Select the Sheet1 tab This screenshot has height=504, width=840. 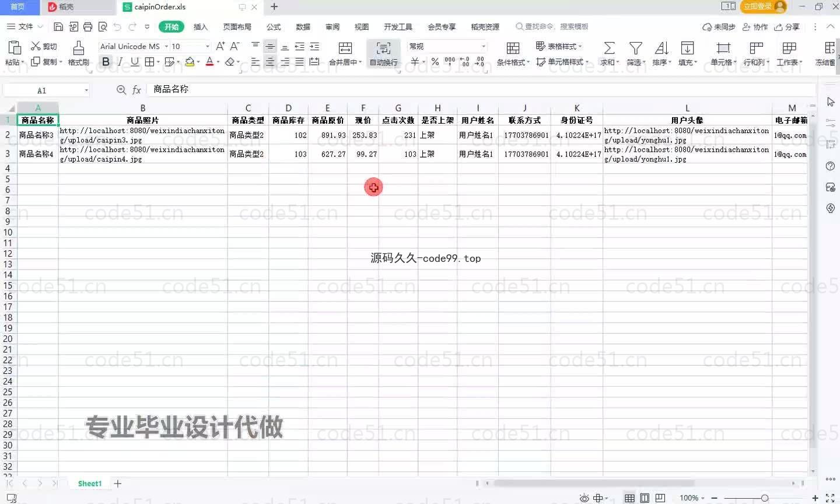pyautogui.click(x=90, y=484)
